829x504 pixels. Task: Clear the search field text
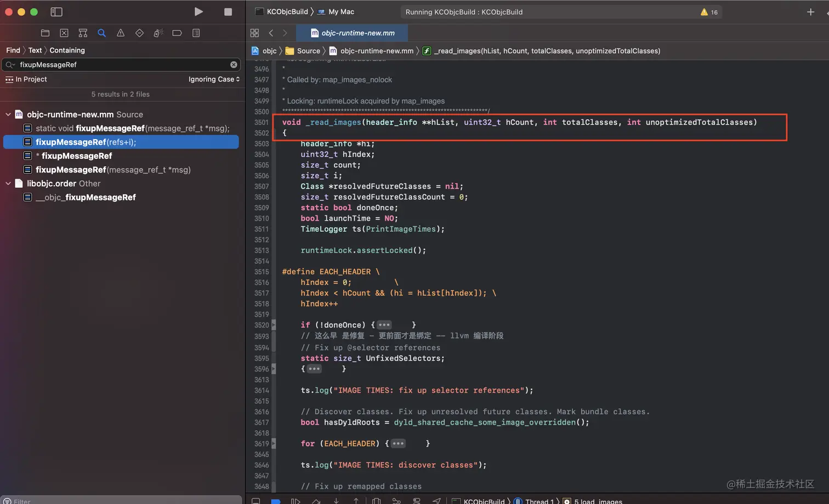point(234,65)
